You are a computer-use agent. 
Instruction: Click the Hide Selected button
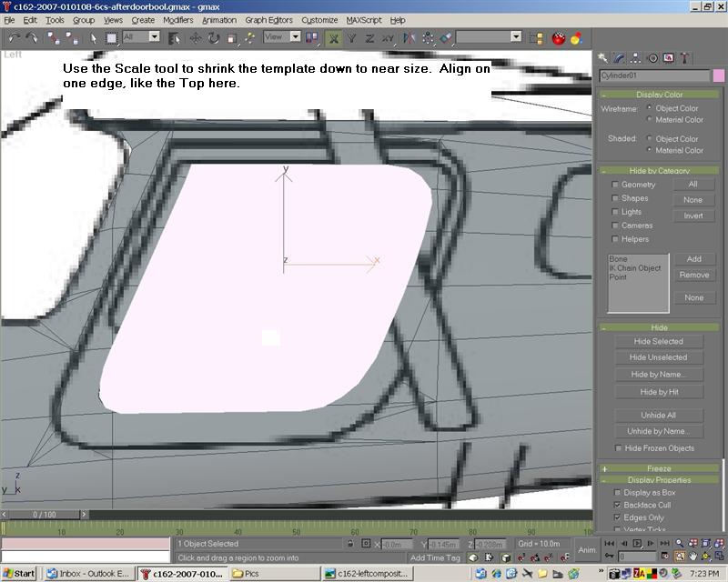[658, 341]
